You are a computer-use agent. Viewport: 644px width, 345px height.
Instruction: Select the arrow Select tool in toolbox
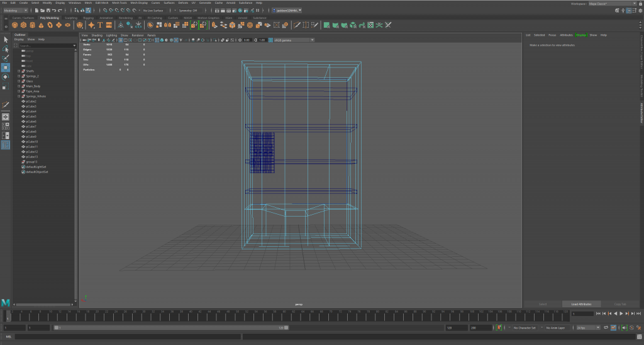tap(6, 40)
